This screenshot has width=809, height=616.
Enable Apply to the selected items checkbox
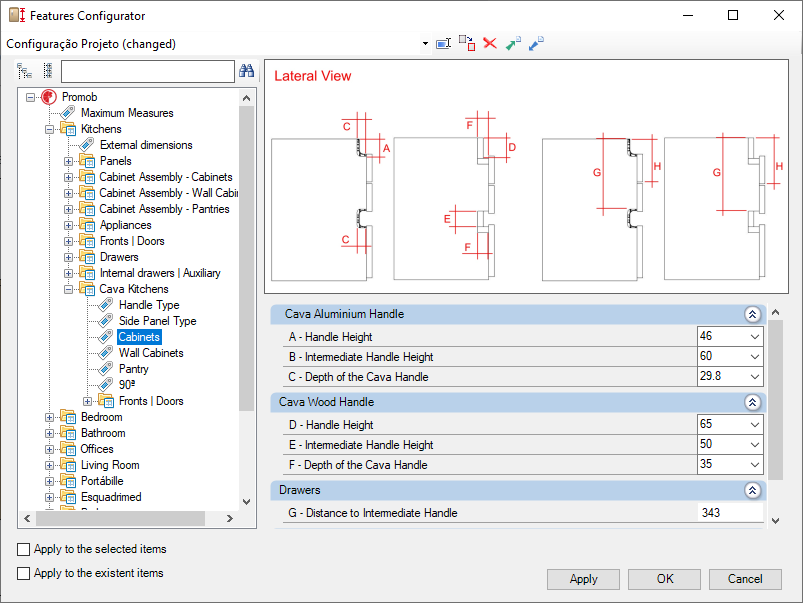click(23, 550)
